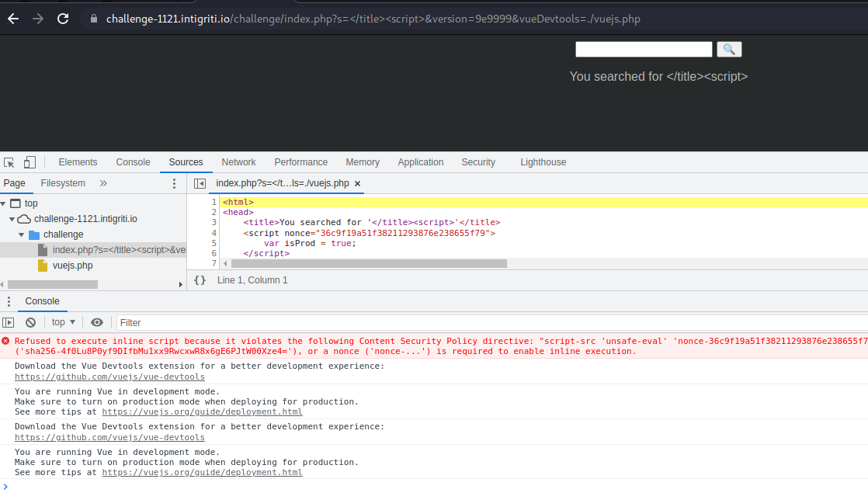Select the Sources tab
868x493 pixels.
[186, 162]
